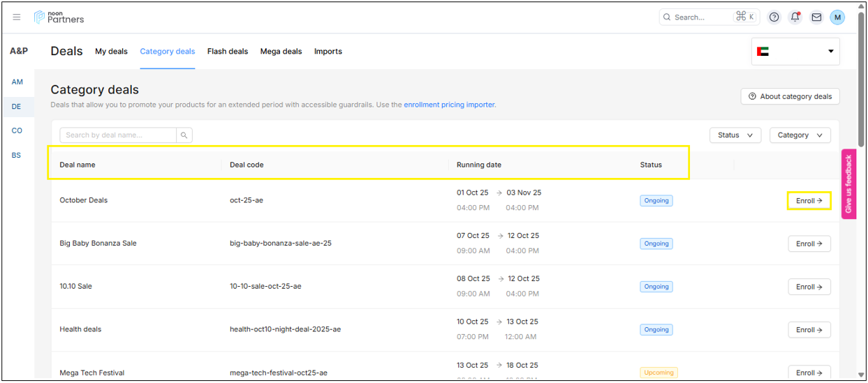Enroll in the October Deals deal

pos(809,201)
